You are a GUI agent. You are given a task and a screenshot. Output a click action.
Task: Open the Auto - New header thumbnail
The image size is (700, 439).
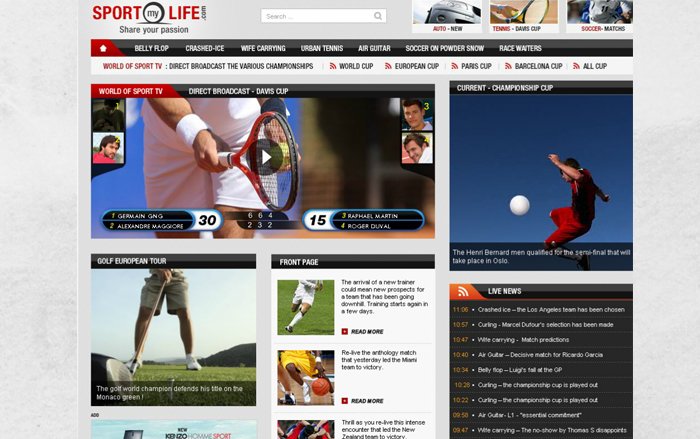(x=444, y=14)
